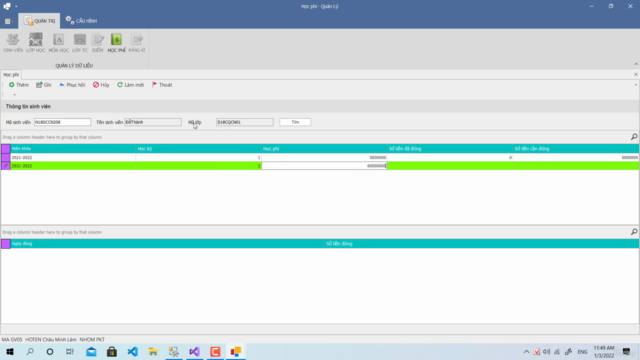Sort by Niên khóa column header

point(73,149)
